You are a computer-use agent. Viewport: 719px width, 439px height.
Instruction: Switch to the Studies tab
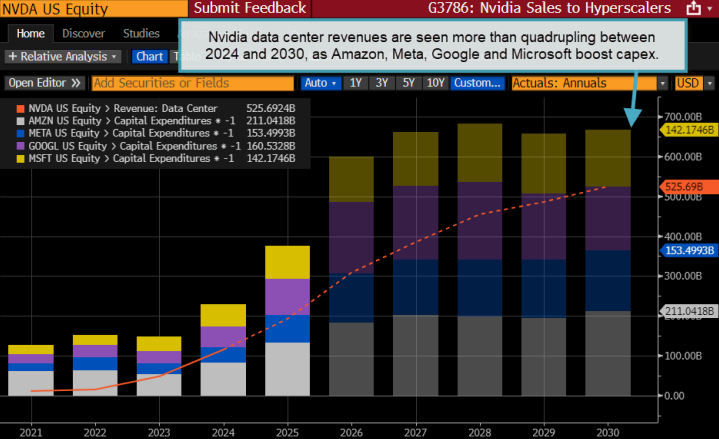[143, 33]
